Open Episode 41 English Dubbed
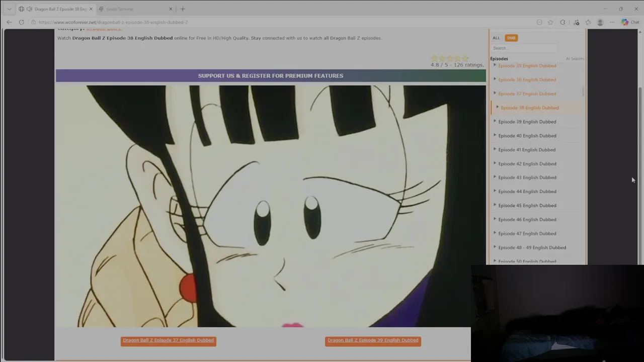 pyautogui.click(x=527, y=150)
